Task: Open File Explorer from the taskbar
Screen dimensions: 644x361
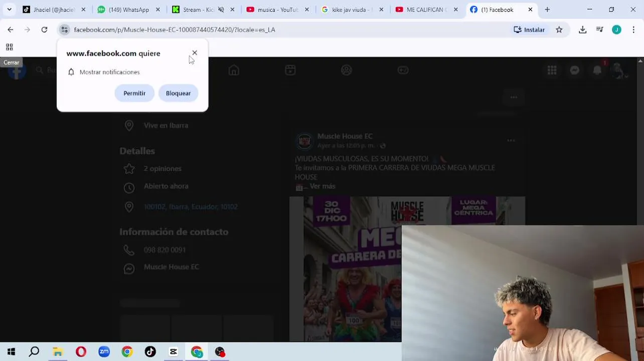Action: (58, 352)
